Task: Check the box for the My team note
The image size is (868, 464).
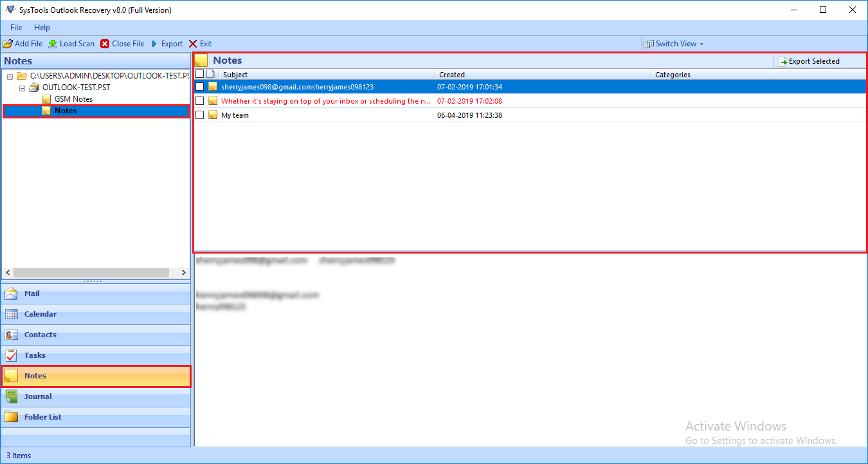Action: [199, 115]
